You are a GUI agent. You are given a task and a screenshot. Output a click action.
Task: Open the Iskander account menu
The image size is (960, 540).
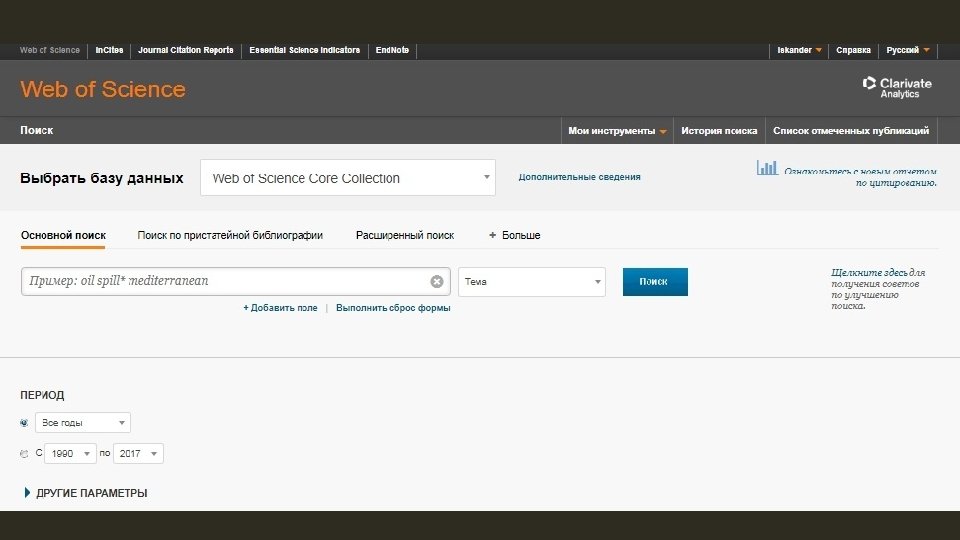pos(799,50)
